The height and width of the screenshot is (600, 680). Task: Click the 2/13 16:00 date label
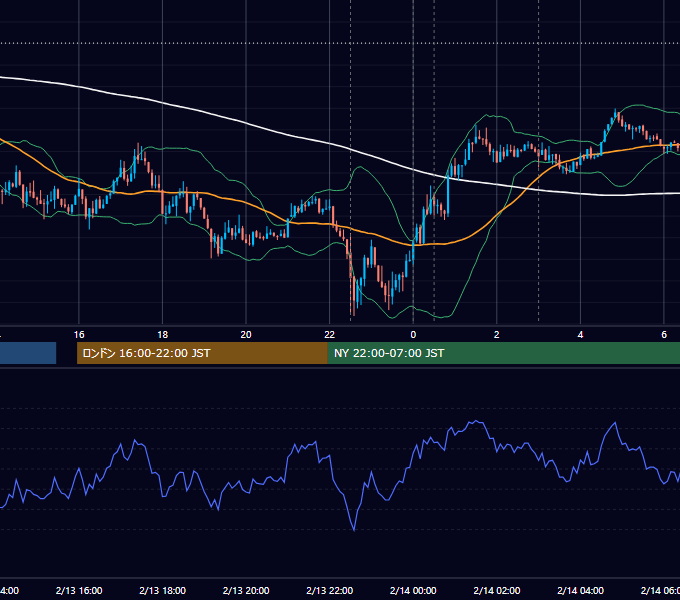point(79,590)
